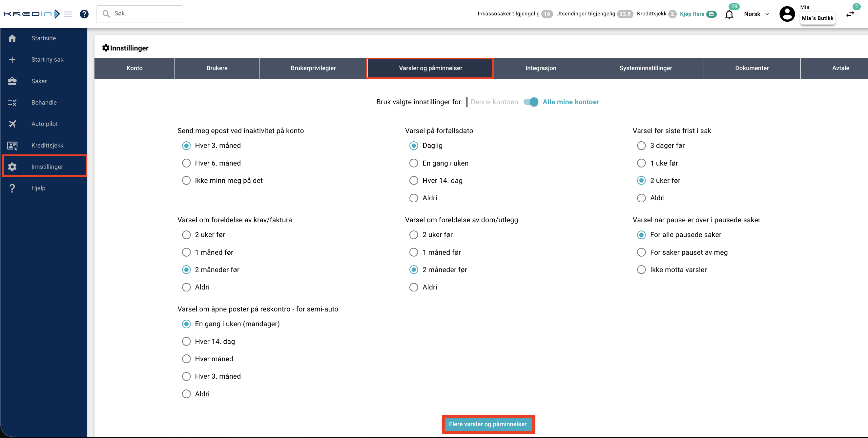Select 'En gang i uken' forfallsdato option

pyautogui.click(x=414, y=163)
